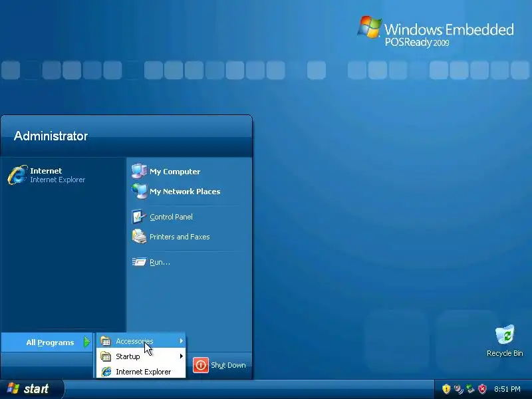Open My Network Places entry
532x399 pixels.
tap(185, 192)
